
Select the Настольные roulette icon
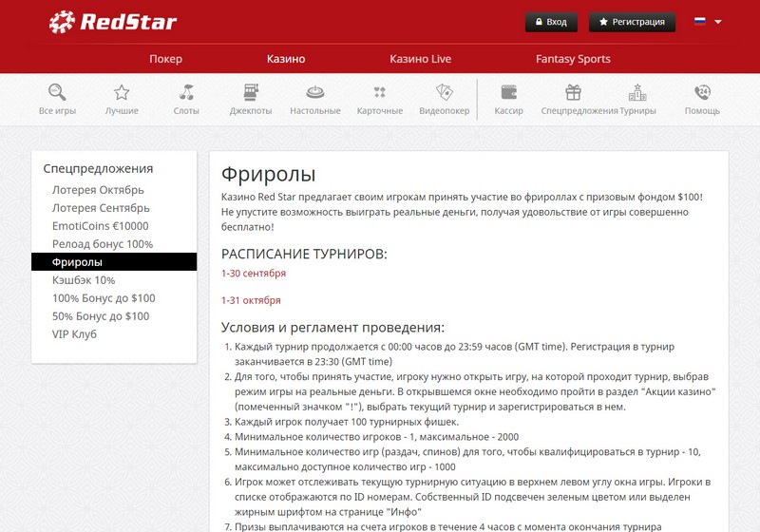coord(315,92)
